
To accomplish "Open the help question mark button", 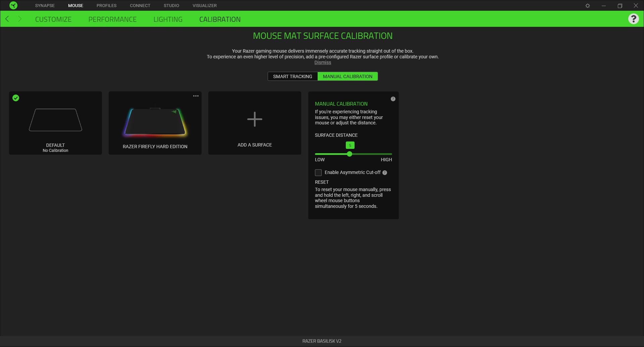I will [633, 19].
